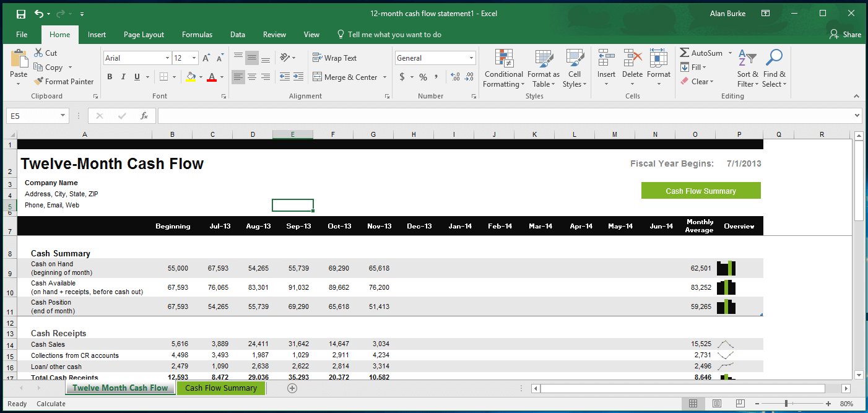Click the Share button
This screenshot has width=868, height=413.
pyautogui.click(x=845, y=35)
